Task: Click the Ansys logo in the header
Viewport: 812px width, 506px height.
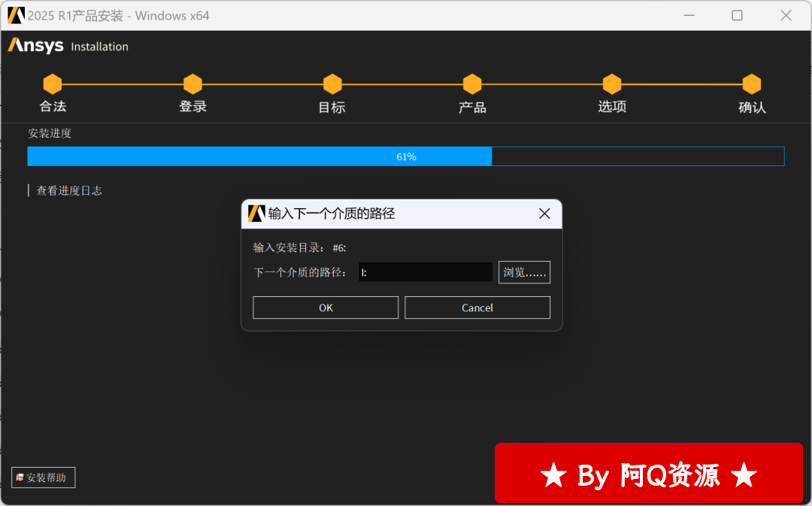Action: click(x=36, y=46)
